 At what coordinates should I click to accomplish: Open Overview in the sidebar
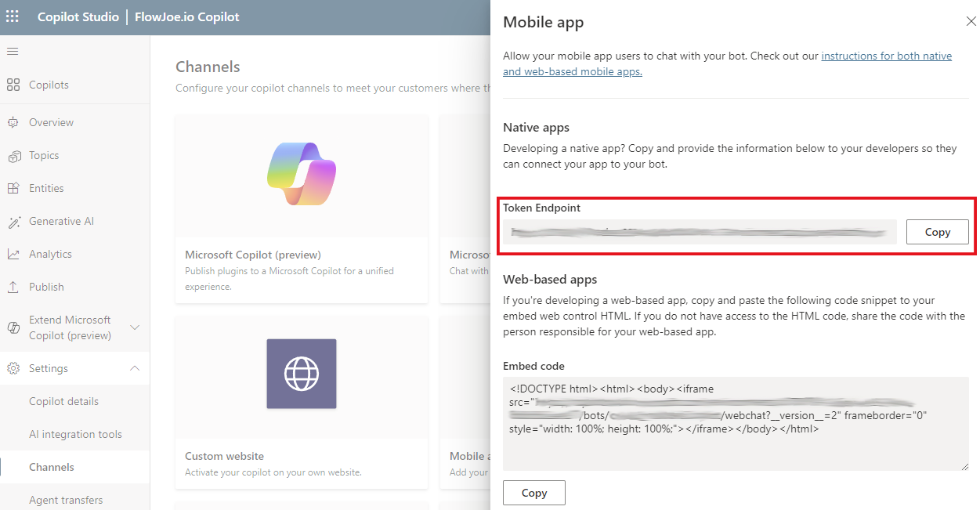(51, 123)
